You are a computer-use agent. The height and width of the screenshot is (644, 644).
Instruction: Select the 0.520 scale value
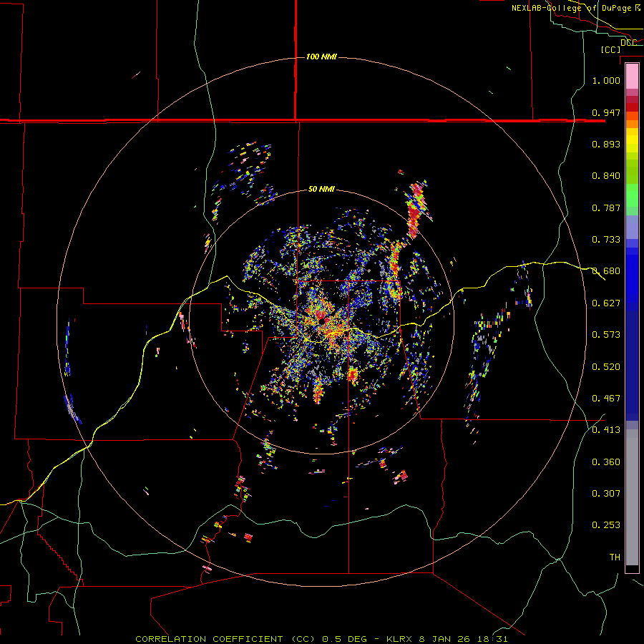click(606, 367)
